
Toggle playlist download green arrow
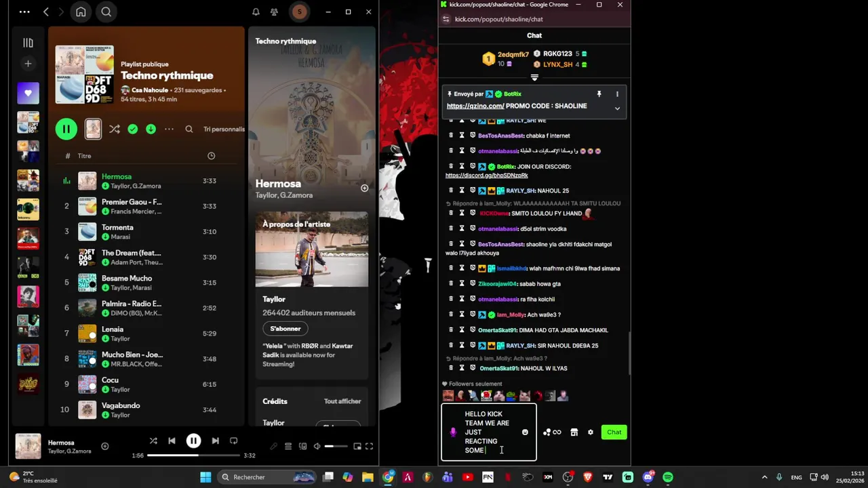[x=151, y=129]
